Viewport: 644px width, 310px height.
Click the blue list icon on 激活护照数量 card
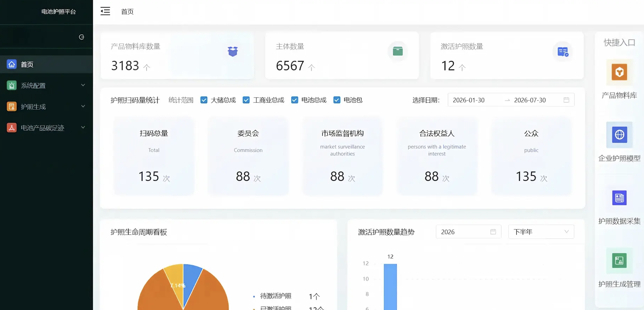[563, 52]
